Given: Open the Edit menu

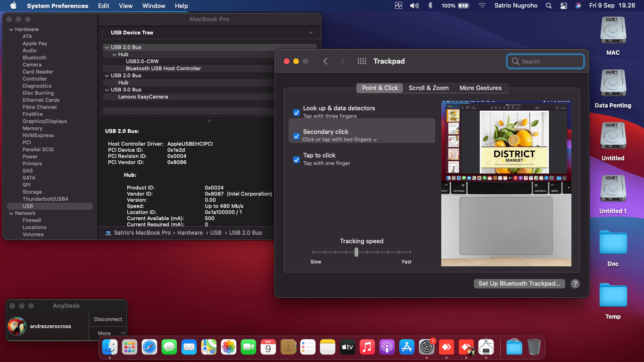Looking at the screenshot, I should click(x=104, y=6).
